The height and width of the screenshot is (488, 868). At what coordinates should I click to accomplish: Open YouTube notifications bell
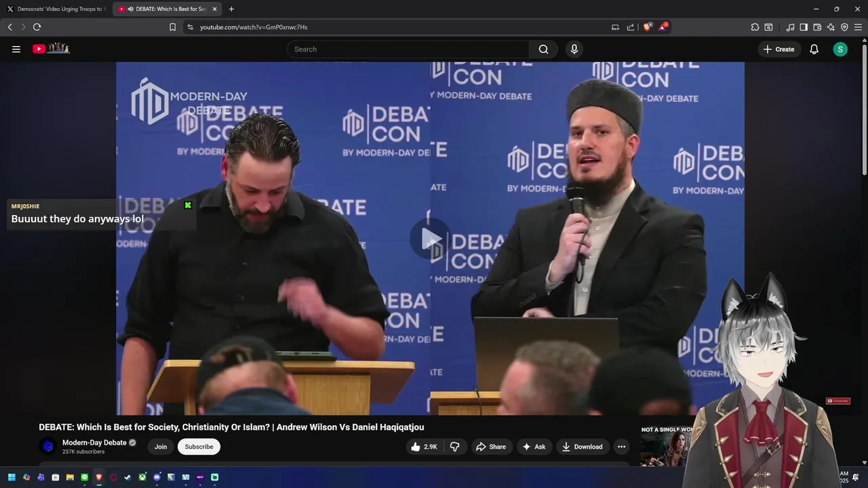coord(814,49)
